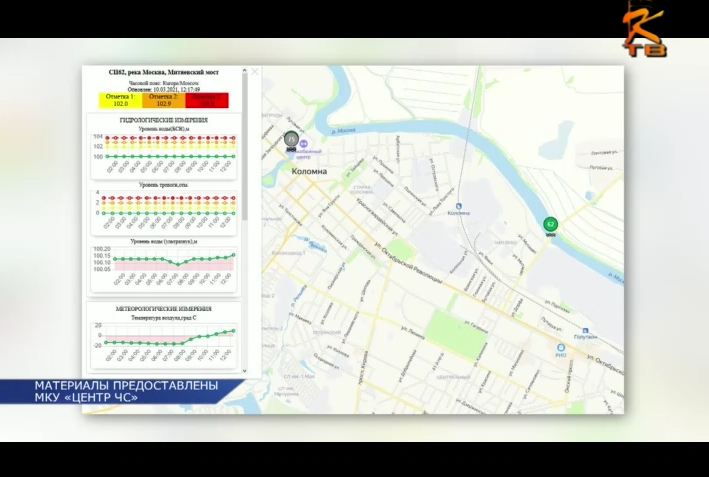Click the gray 73 station marker
The image size is (709, 477).
291,140
